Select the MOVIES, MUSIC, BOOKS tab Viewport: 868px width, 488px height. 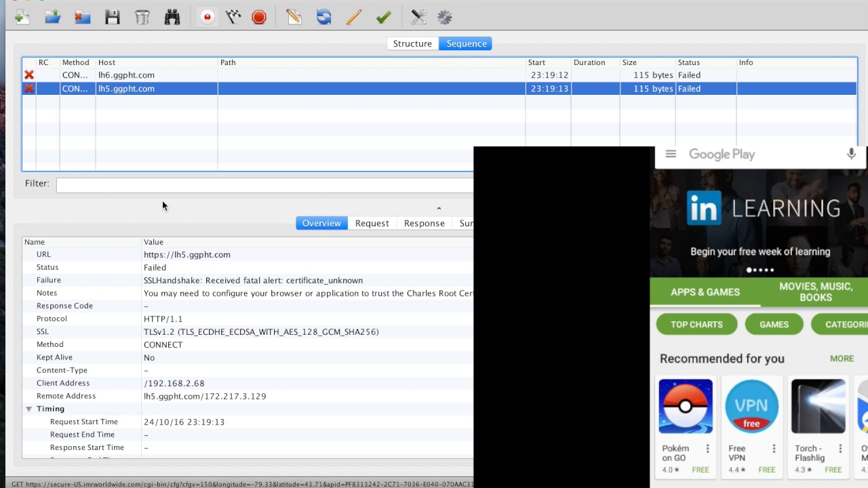coord(815,292)
